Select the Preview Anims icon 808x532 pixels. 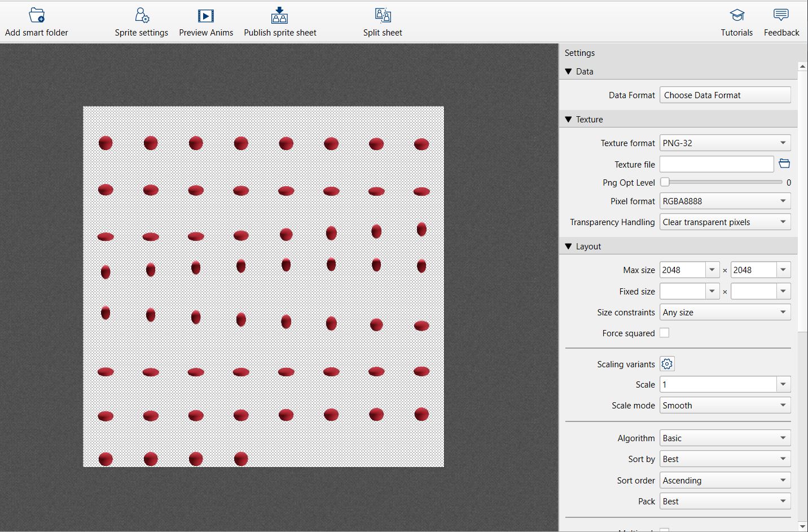click(206, 15)
